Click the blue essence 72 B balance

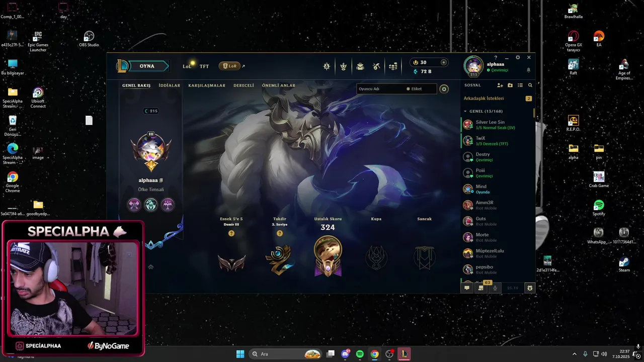pos(422,71)
